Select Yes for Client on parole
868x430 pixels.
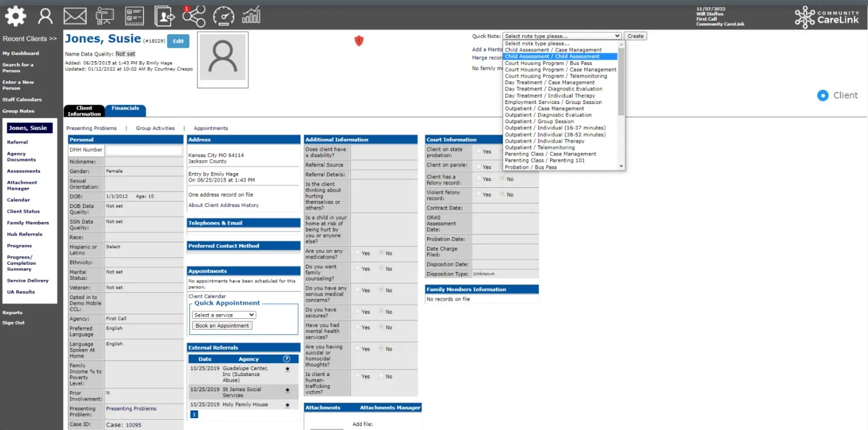click(x=477, y=166)
